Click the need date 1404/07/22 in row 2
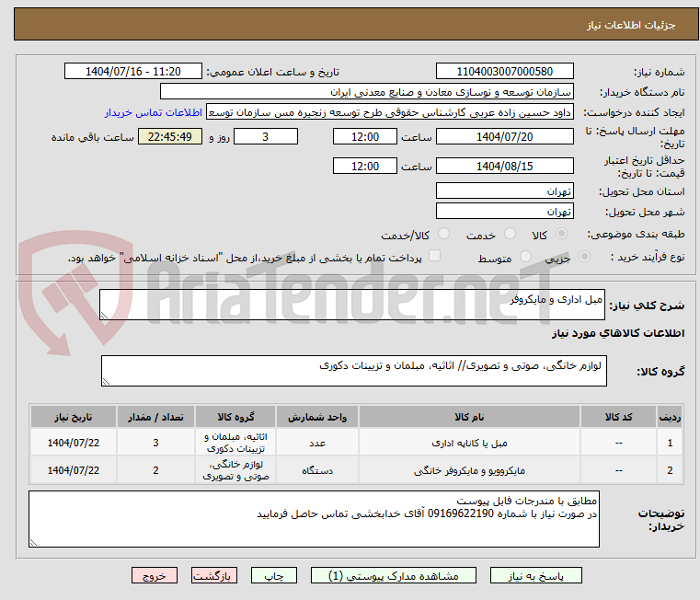The width and height of the screenshot is (700, 600). click(74, 470)
